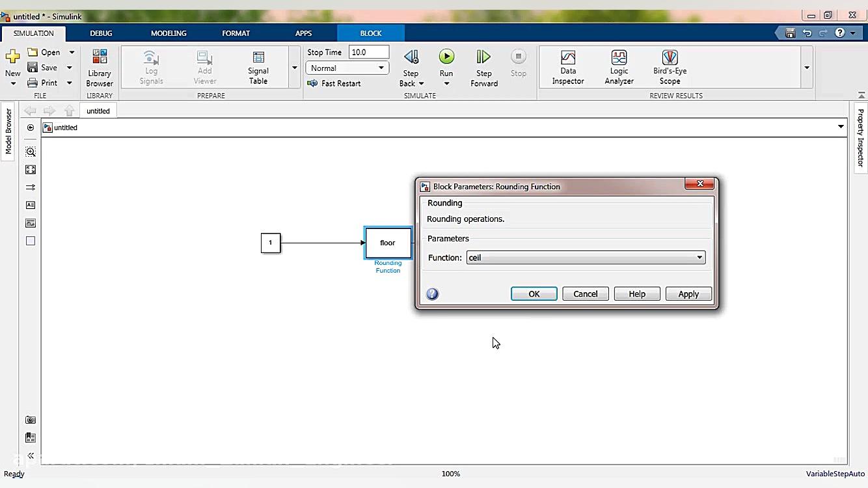Open the Signal Table
Image resolution: width=868 pixels, height=488 pixels.
pos(258,68)
